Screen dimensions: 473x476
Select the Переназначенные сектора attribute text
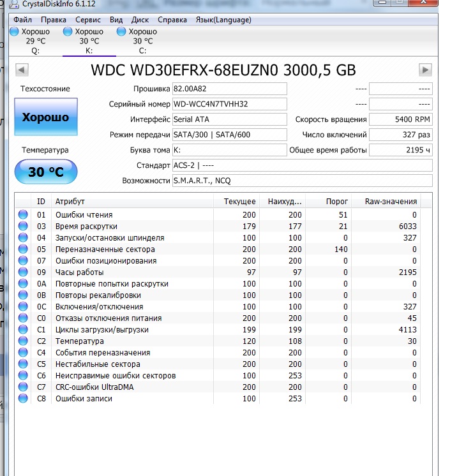coord(105,249)
